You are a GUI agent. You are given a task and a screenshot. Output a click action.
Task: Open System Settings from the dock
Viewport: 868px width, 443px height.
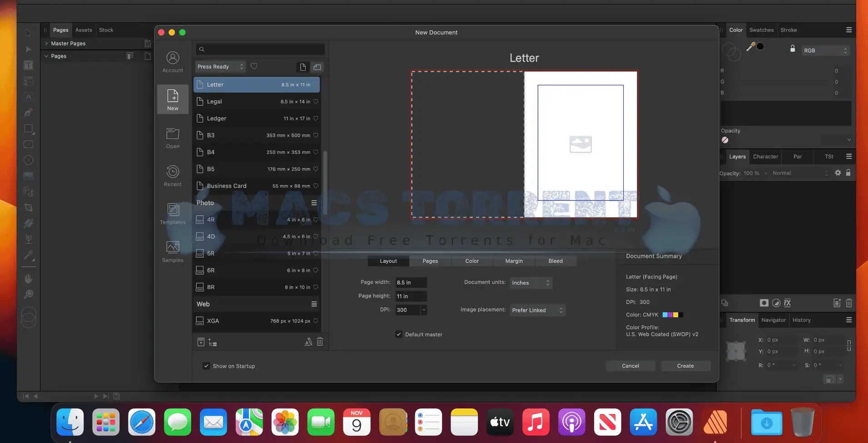point(679,422)
